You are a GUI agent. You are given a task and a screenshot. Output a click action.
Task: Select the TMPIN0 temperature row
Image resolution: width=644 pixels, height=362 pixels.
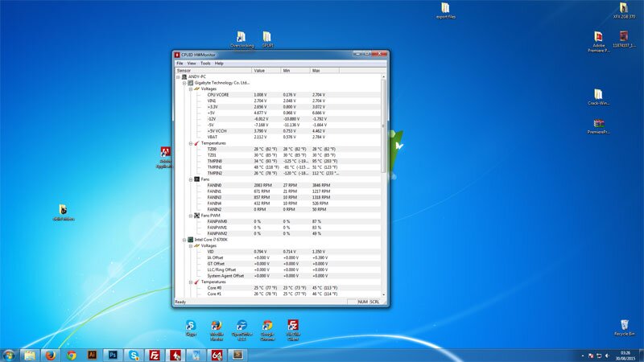(278, 162)
